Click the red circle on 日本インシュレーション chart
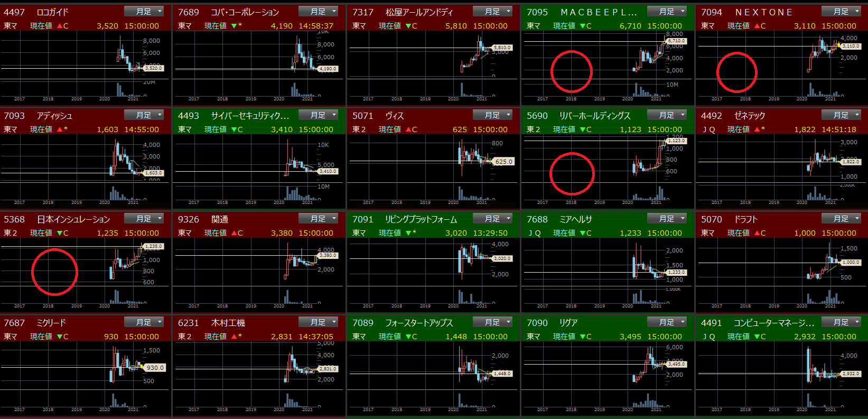The width and height of the screenshot is (868, 419). 54,272
